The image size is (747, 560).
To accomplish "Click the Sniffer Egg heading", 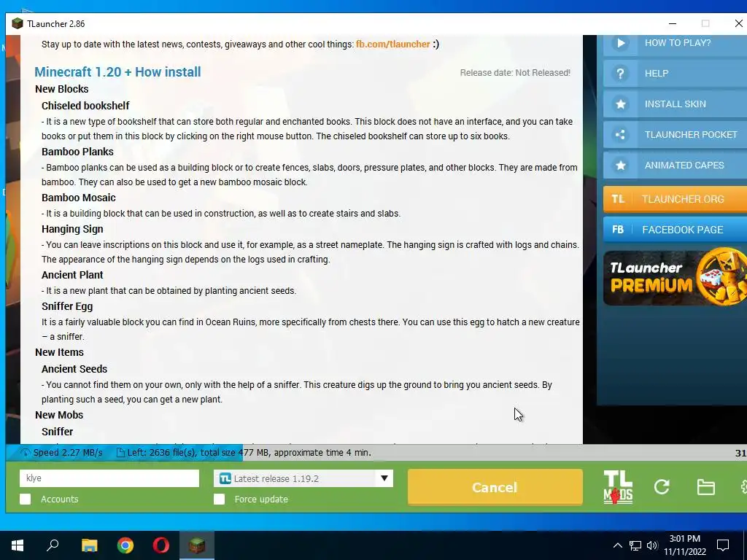I will point(67,306).
